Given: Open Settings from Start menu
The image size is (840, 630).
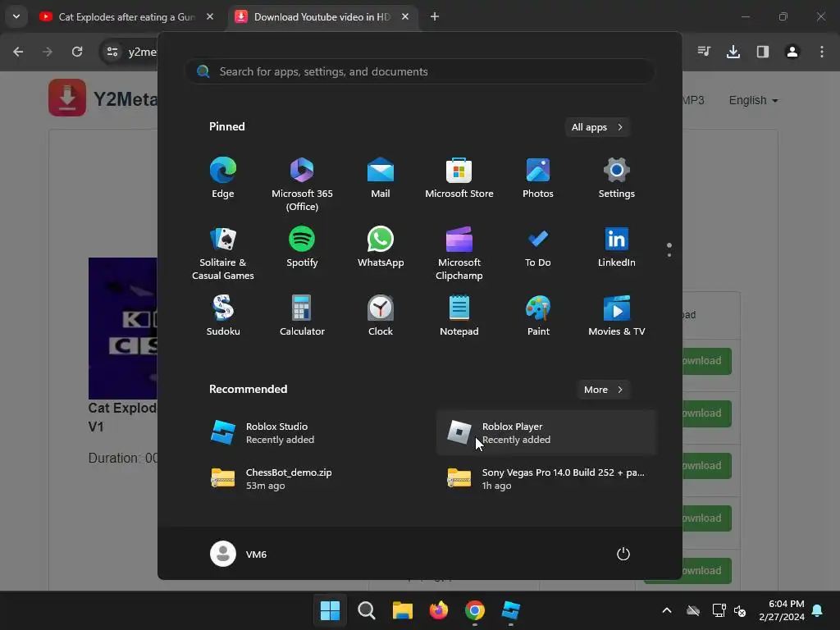Looking at the screenshot, I should (x=617, y=178).
